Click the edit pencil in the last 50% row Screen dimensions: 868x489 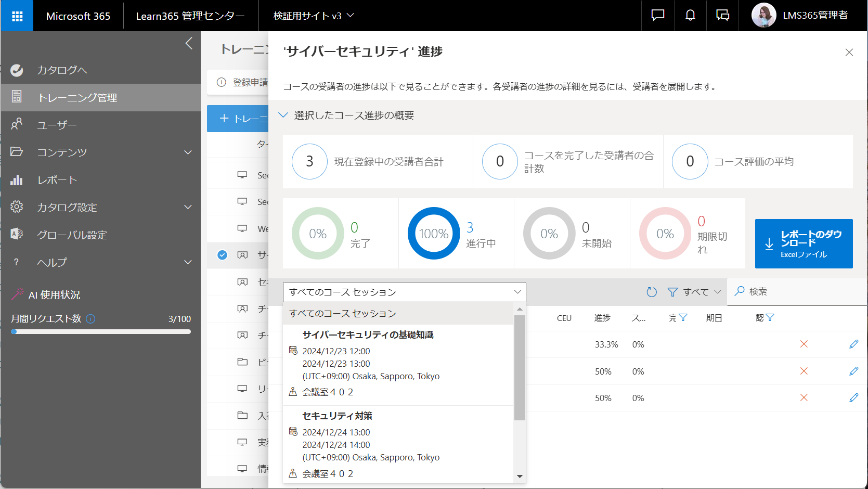(x=853, y=398)
